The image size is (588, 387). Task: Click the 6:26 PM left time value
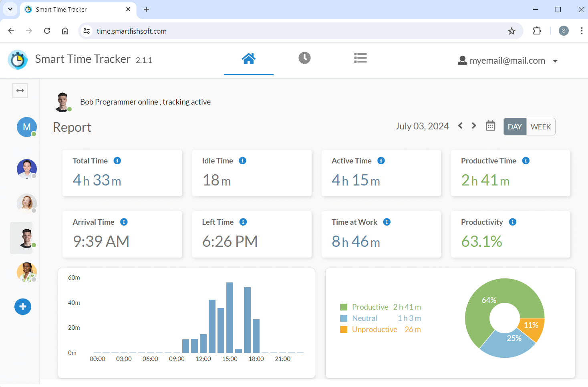click(x=230, y=242)
